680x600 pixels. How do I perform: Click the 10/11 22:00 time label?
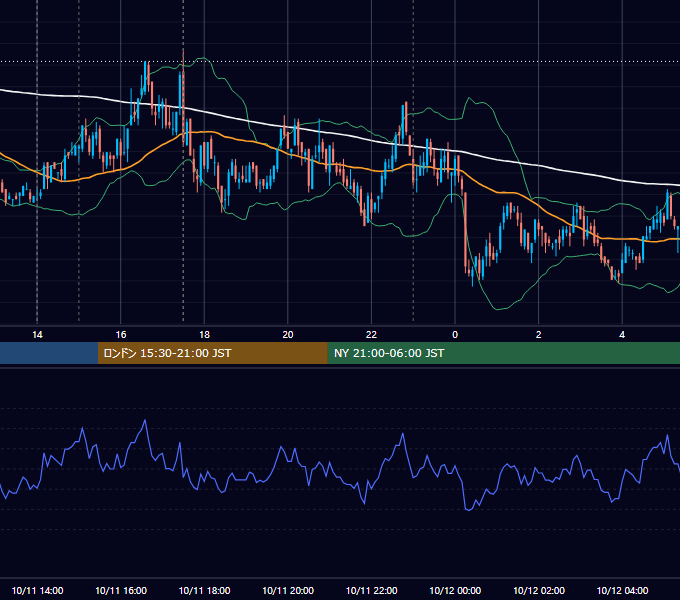click(371, 590)
